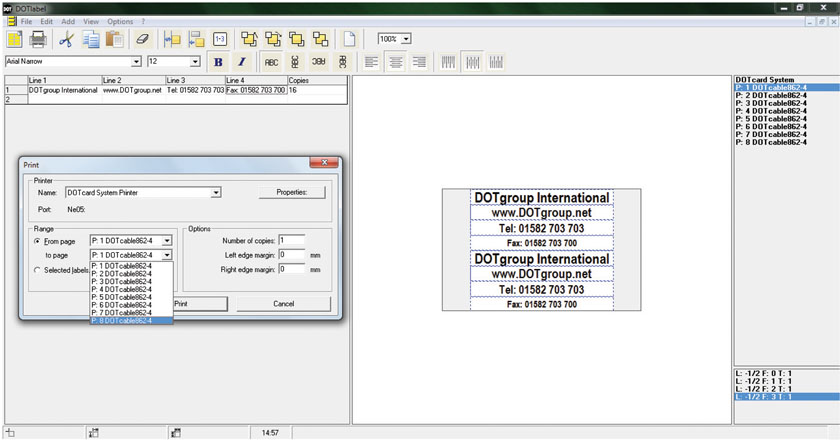Open the From page dropdown
Screen dimensions: 840x441
(167, 241)
